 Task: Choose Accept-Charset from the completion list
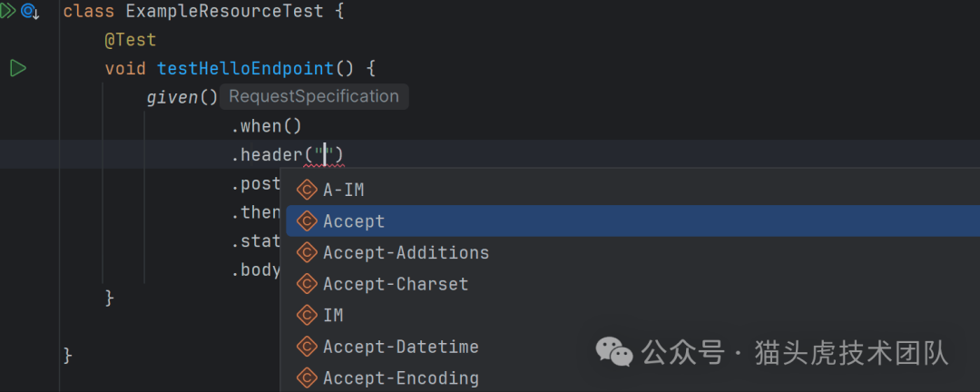click(x=396, y=284)
